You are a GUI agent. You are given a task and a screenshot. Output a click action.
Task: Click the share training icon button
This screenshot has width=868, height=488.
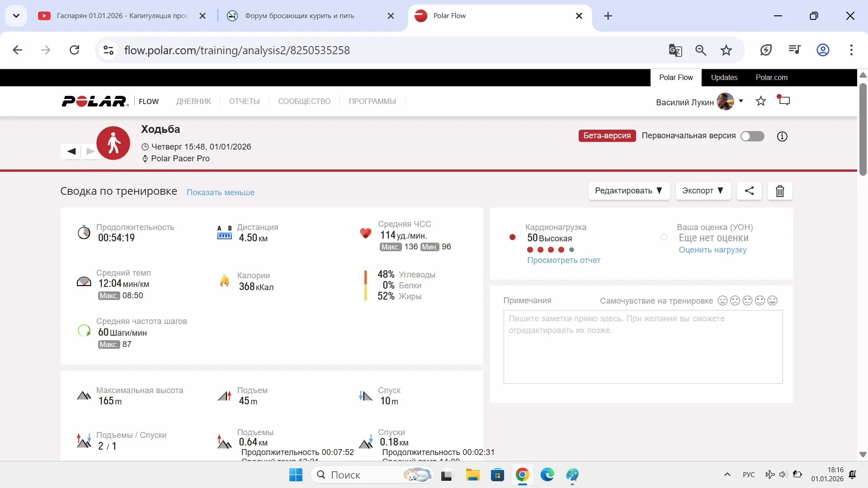coord(749,191)
